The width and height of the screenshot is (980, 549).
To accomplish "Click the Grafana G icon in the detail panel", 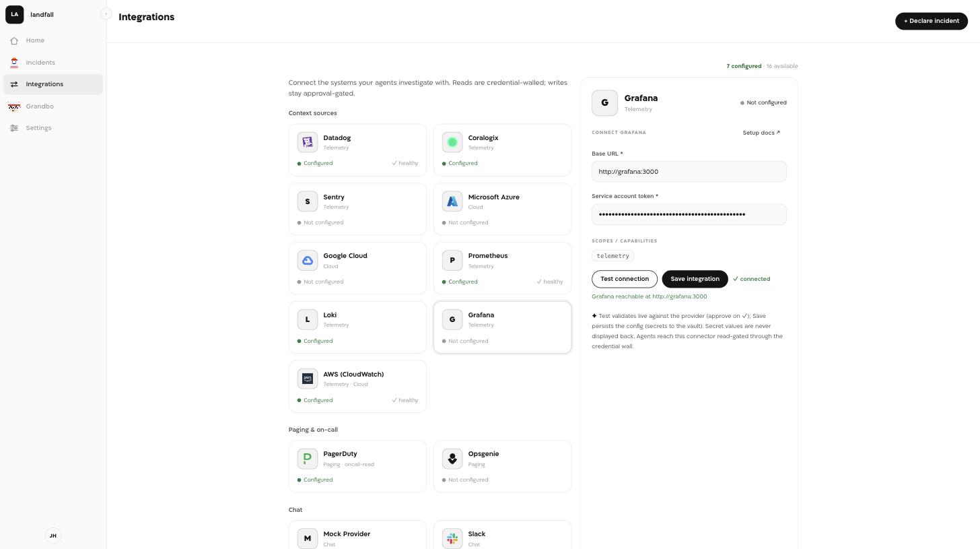I will point(604,102).
